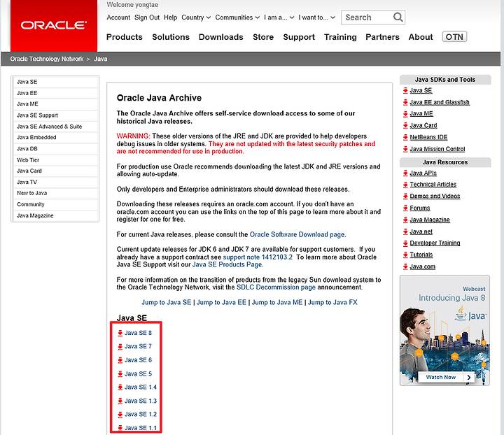
Task: Open support note 1412103.2 link
Action: tap(258, 257)
